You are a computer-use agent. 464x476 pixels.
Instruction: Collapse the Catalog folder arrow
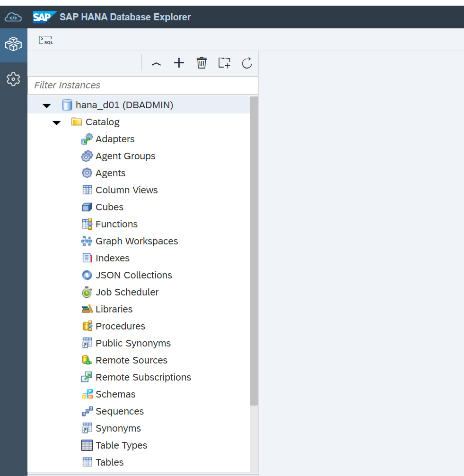56,122
